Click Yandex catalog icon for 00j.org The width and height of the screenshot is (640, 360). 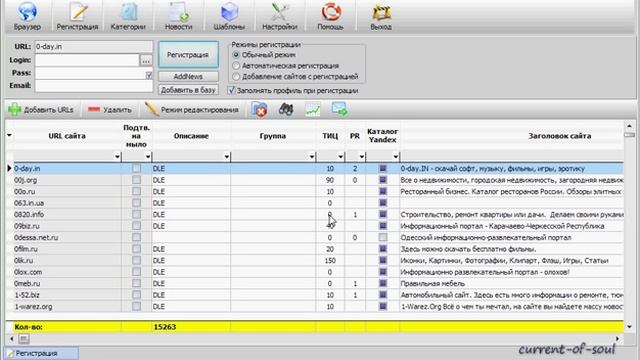383,180
